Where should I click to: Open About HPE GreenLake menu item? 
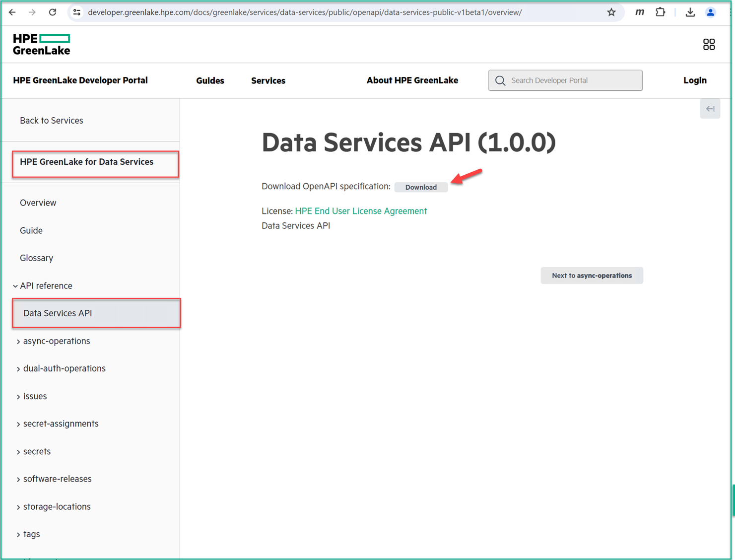(412, 80)
